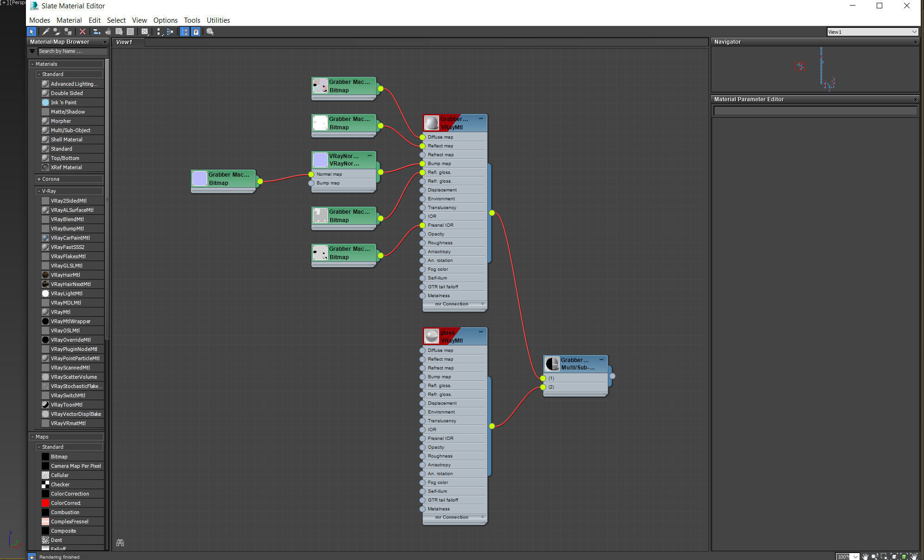The width and height of the screenshot is (924, 560).
Task: Toggle Show Background in Preview checker icon
Action: point(130,32)
